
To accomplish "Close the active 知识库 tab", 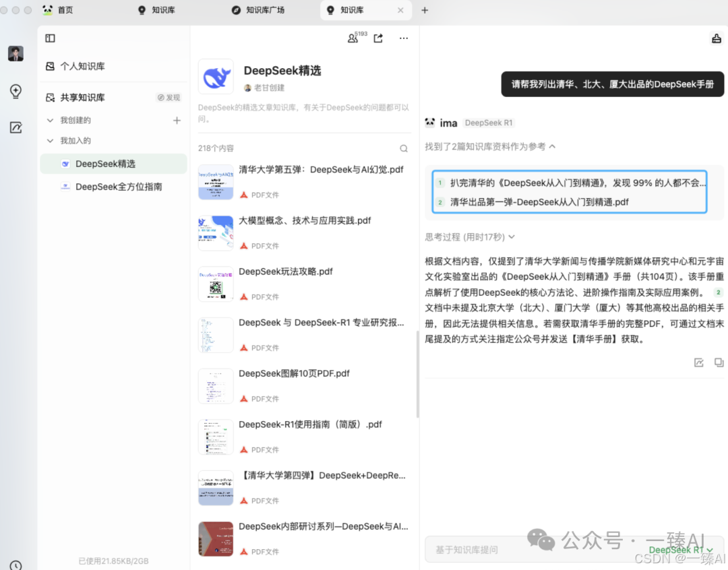I will 400,10.
